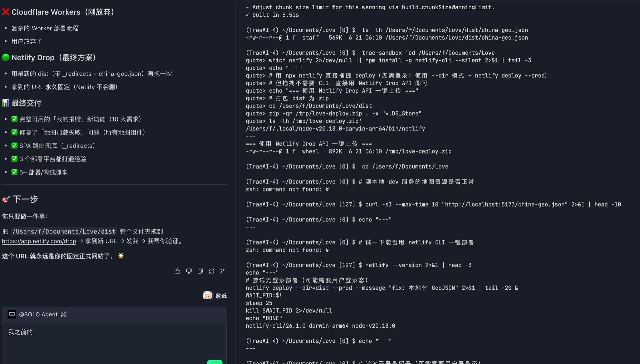This screenshot has height=364, width=640.
Task: Click the 569K china-geo.json file listing line
Action: (387, 38)
